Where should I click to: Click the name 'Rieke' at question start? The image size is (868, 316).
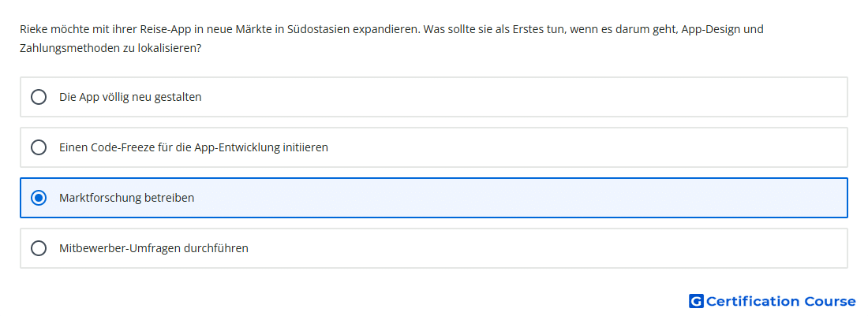(32, 29)
